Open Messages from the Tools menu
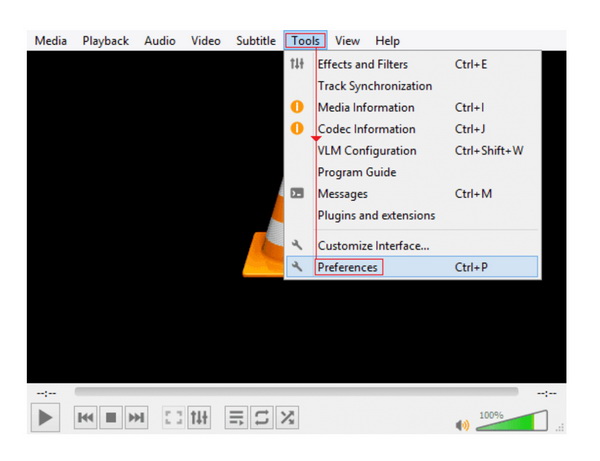This screenshot has height=461, width=600. coord(412,194)
